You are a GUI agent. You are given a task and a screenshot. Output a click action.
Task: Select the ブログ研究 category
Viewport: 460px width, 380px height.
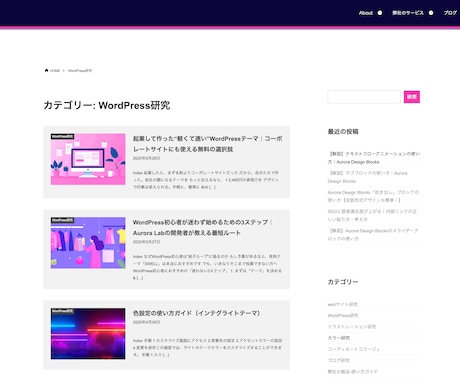[339, 360]
